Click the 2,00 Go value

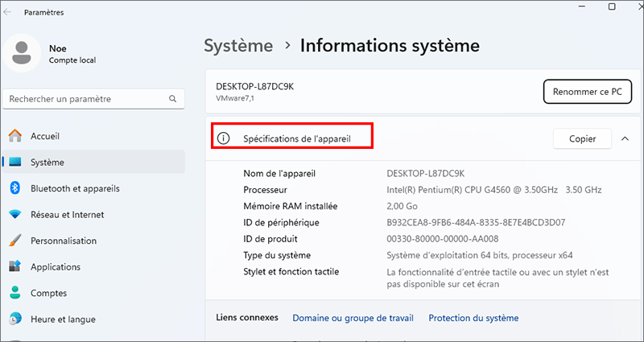pos(402,206)
